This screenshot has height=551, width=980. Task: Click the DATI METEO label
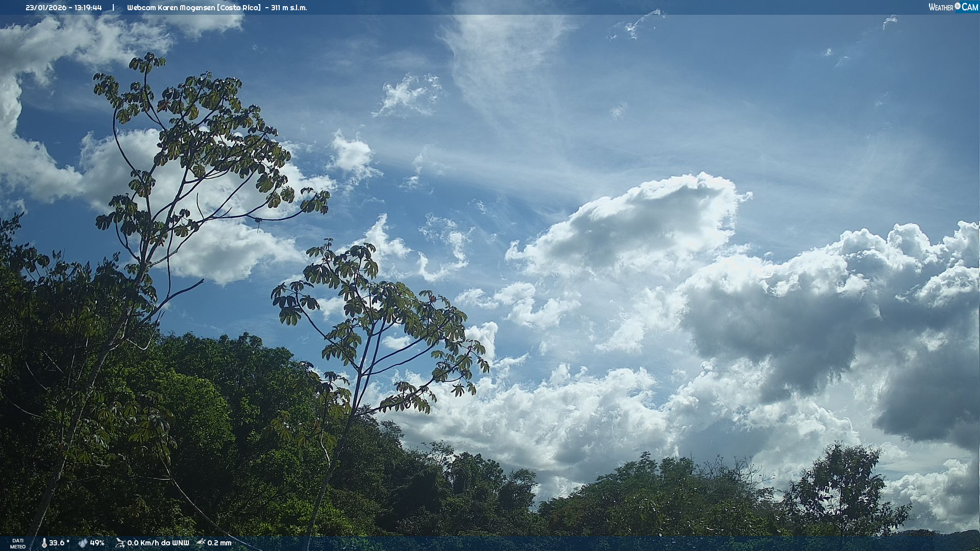click(x=18, y=543)
